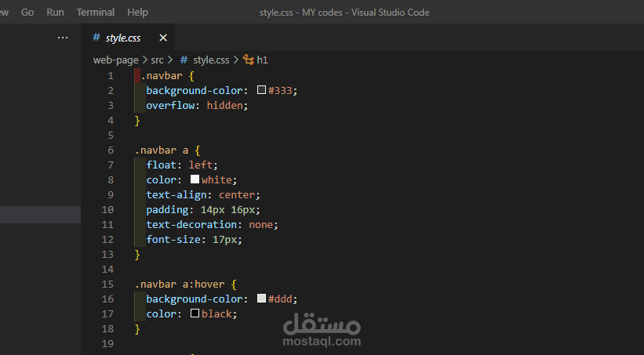Screen dimensions: 644x355
Task: Open the h1 breadcrumb symbol dropdown
Action: tap(263, 60)
